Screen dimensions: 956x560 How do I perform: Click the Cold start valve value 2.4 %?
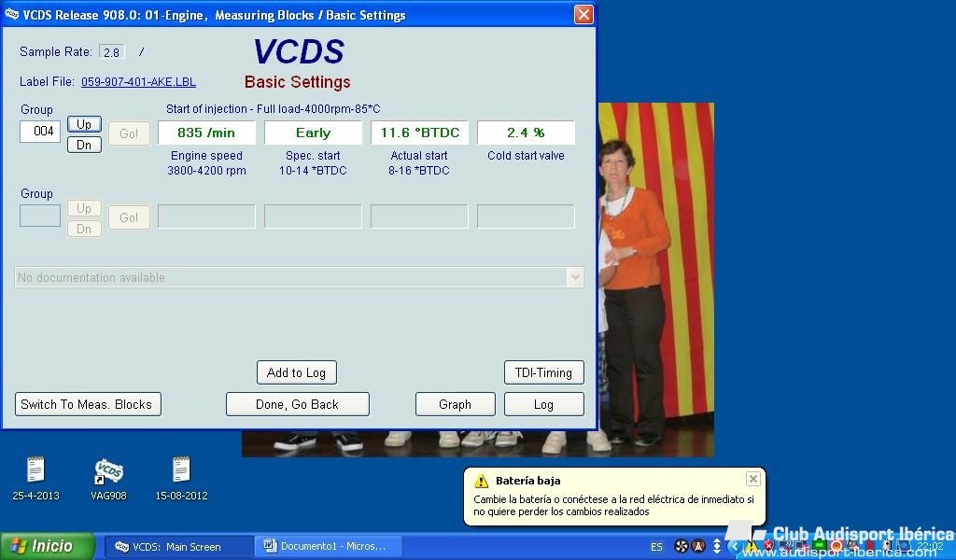[x=526, y=133]
